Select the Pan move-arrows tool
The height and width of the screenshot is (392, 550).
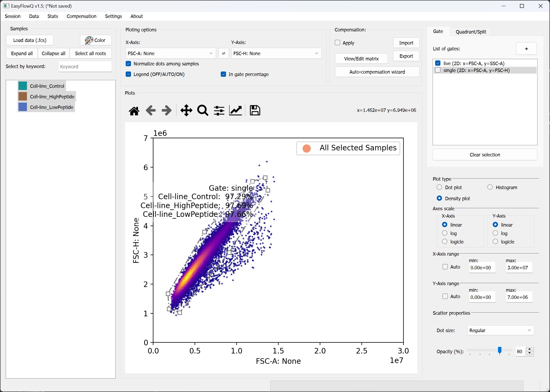tap(186, 111)
